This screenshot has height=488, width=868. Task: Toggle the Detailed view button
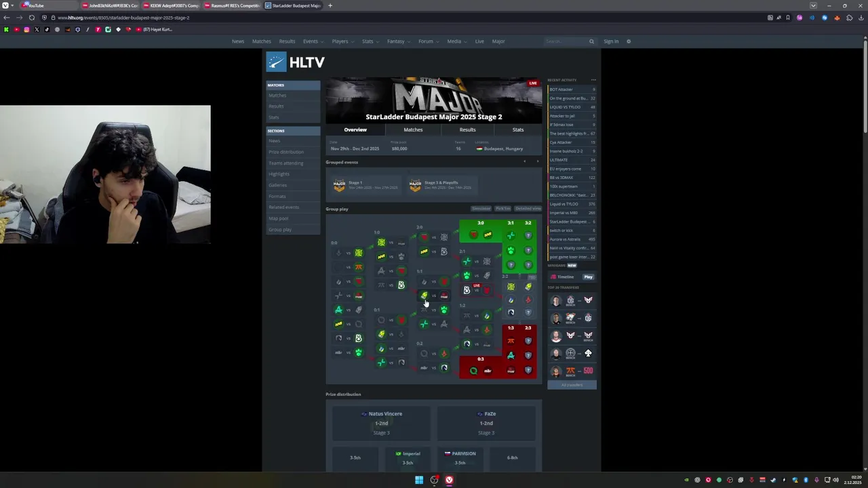click(x=528, y=209)
